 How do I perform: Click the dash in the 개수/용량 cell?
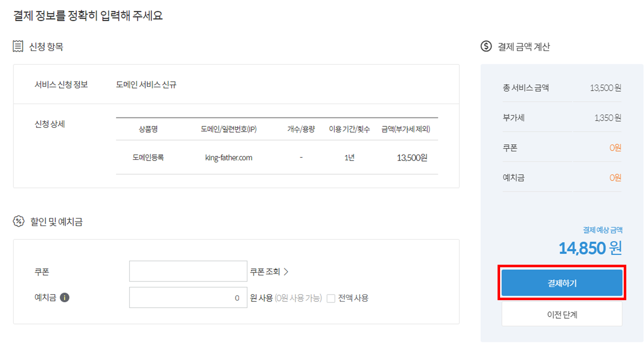pyautogui.click(x=301, y=157)
